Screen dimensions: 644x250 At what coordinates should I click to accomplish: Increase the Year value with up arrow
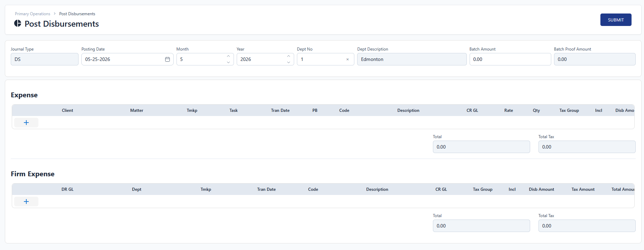[x=289, y=56]
